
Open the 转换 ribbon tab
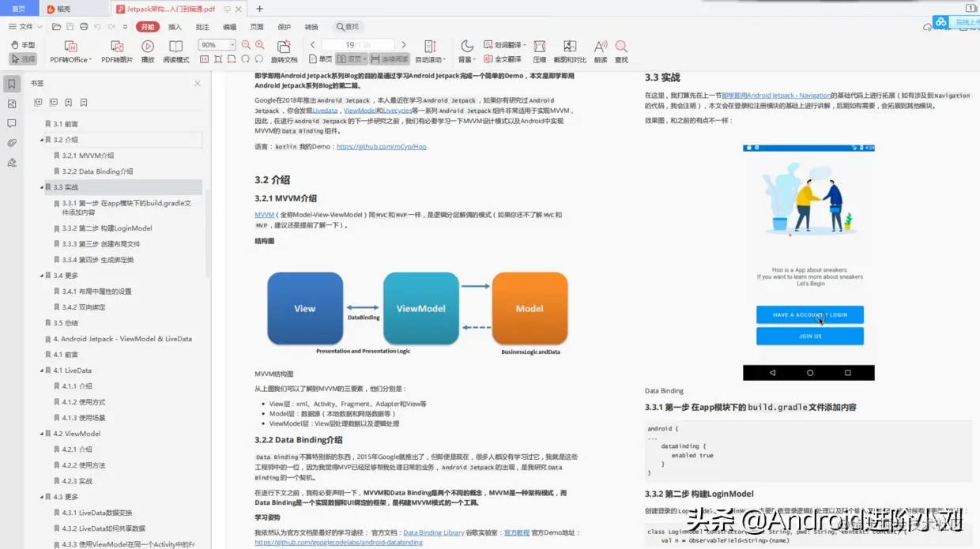tap(311, 27)
